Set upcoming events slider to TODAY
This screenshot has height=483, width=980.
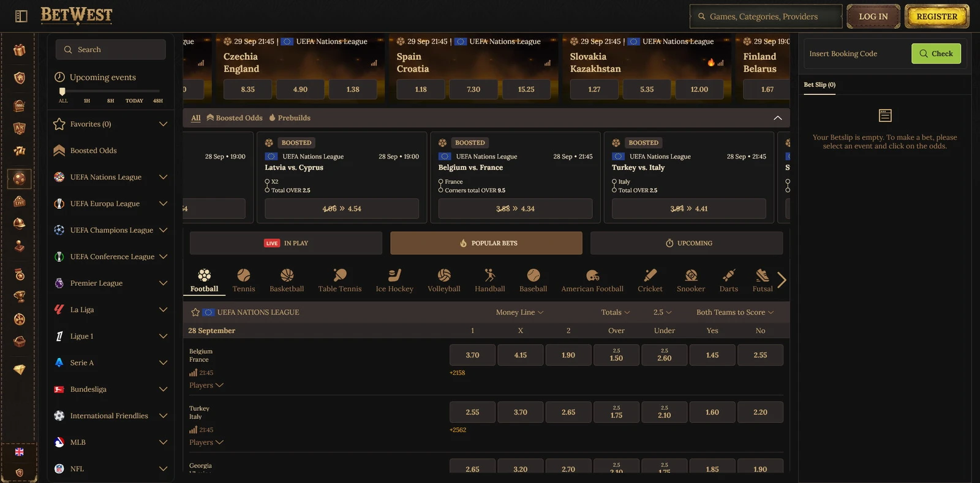(x=134, y=100)
